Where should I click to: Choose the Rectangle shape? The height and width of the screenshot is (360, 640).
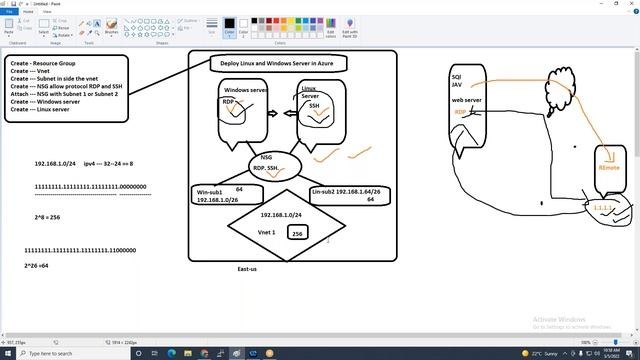click(147, 21)
